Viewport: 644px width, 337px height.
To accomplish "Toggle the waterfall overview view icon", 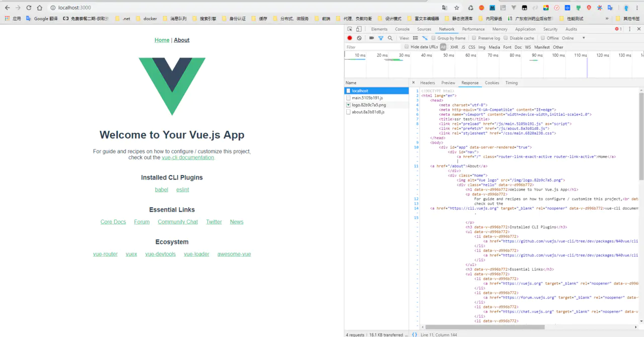I will (425, 38).
